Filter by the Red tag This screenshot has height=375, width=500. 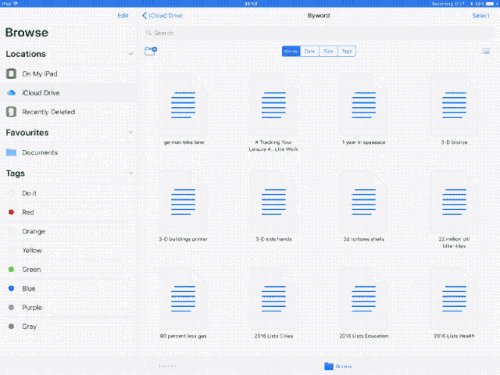pos(68,212)
